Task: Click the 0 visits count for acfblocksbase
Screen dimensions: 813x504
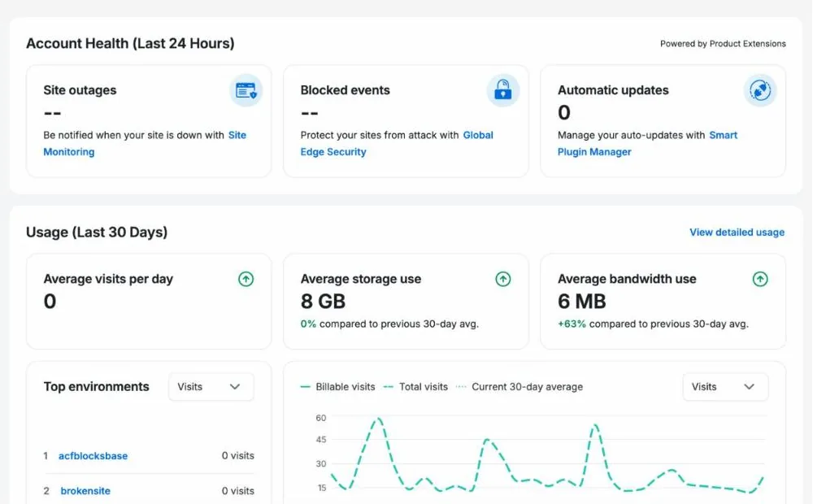Action: pyautogui.click(x=238, y=456)
